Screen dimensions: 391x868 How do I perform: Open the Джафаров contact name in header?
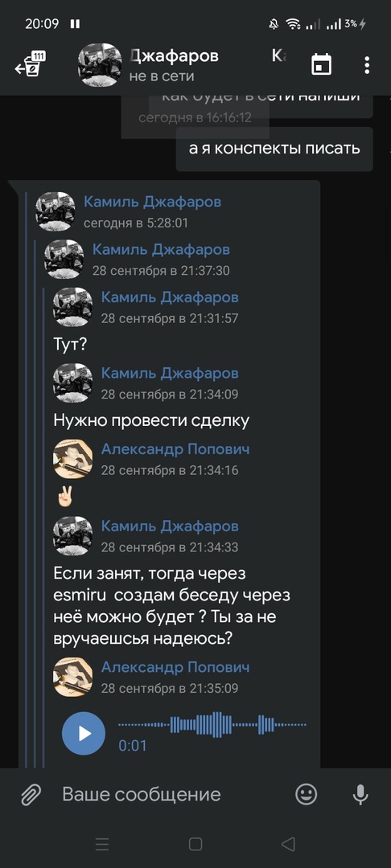click(x=174, y=55)
